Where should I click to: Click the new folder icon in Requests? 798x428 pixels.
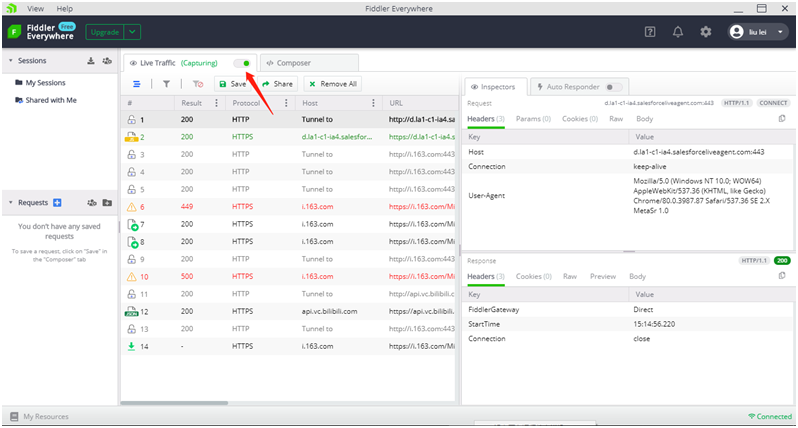click(x=107, y=203)
